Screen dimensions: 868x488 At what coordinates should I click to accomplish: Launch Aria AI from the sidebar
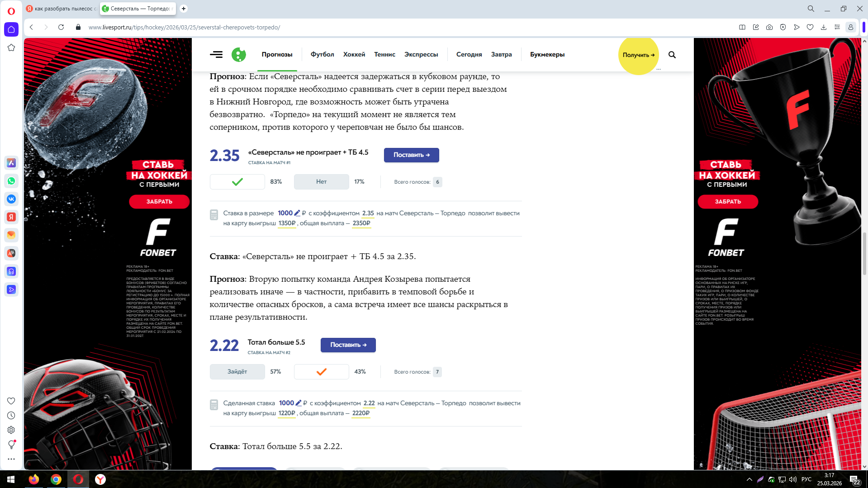[11, 163]
